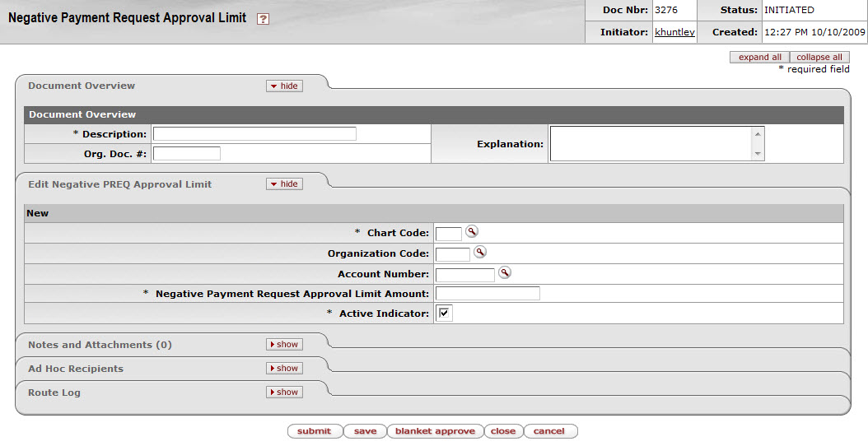
Task: Focus the Negative Payment Request Approval Limit Amount field
Action: pos(488,294)
